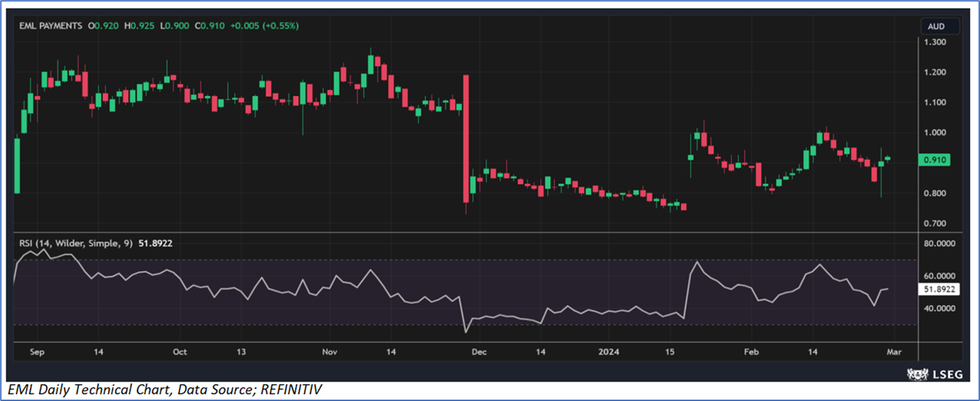Click the 51.8922 RSI value tag
The image size is (980, 401).
click(x=940, y=290)
